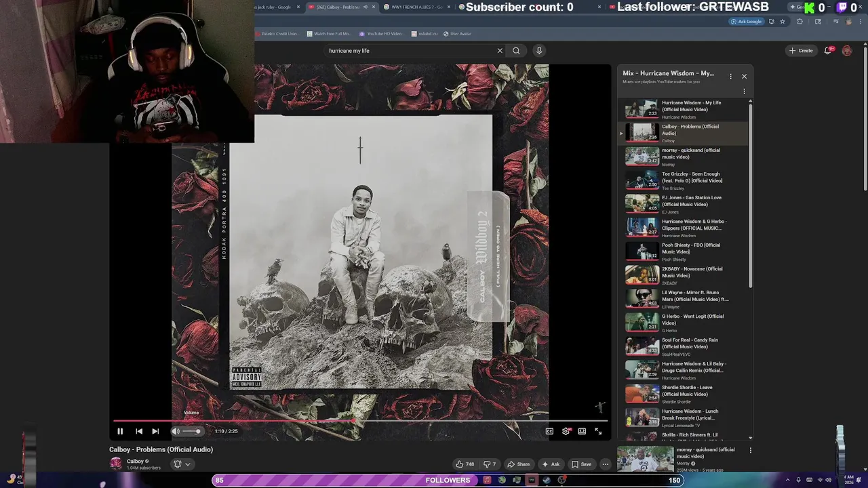Open the Mix panel header options menu
Image resolution: width=868 pixels, height=488 pixels.
pos(730,77)
